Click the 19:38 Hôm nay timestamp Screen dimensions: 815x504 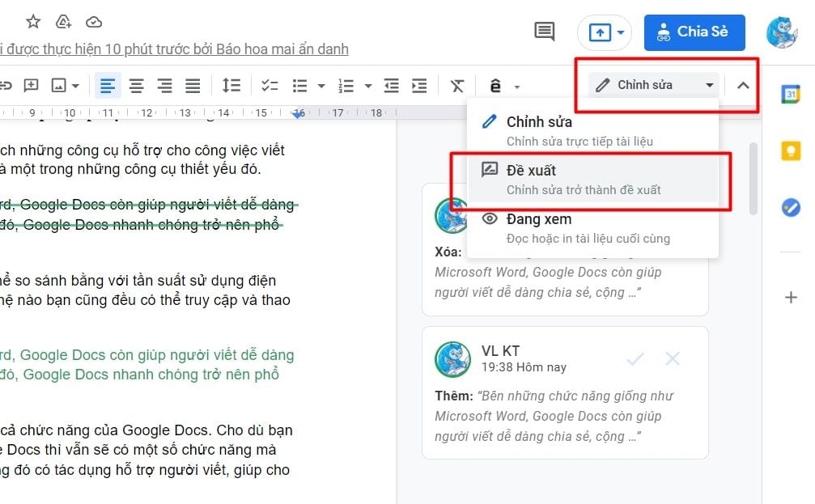point(524,367)
